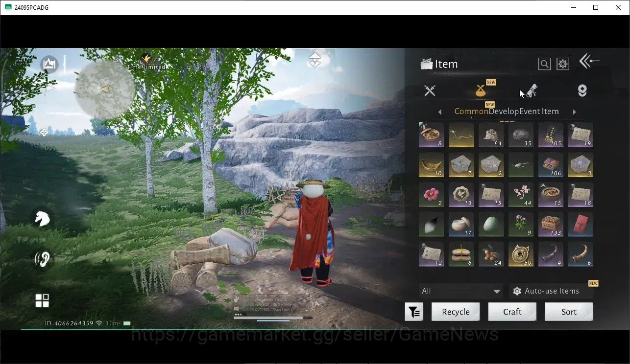
Task: Click the circular minimap
Action: (105, 89)
